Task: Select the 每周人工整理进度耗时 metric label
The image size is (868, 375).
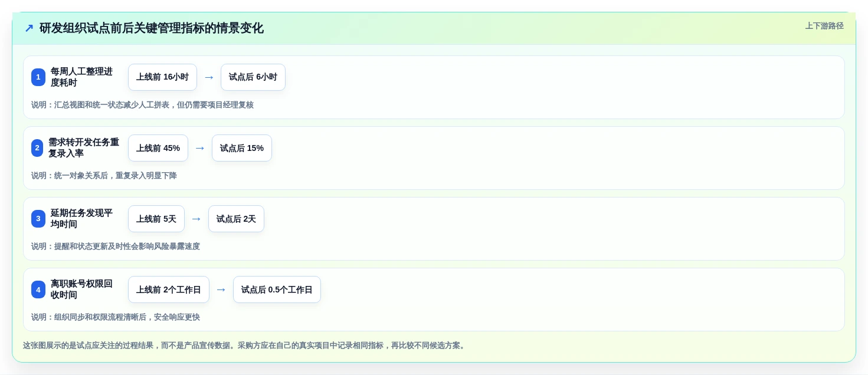Action: 81,77
